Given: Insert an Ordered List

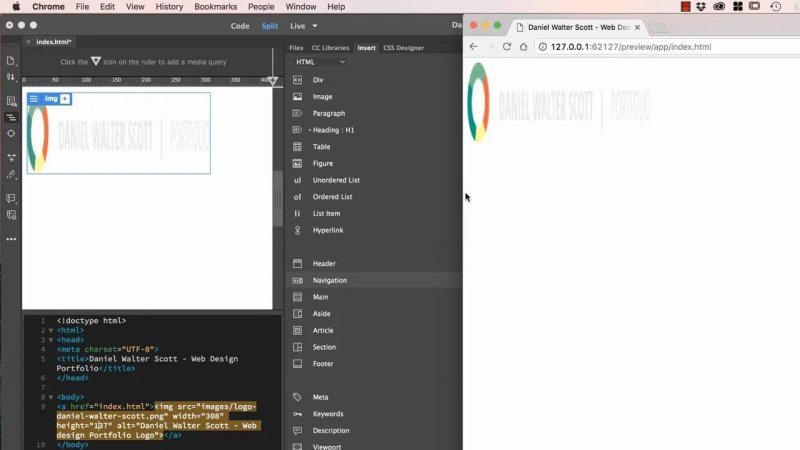Looking at the screenshot, I should click(x=332, y=197).
